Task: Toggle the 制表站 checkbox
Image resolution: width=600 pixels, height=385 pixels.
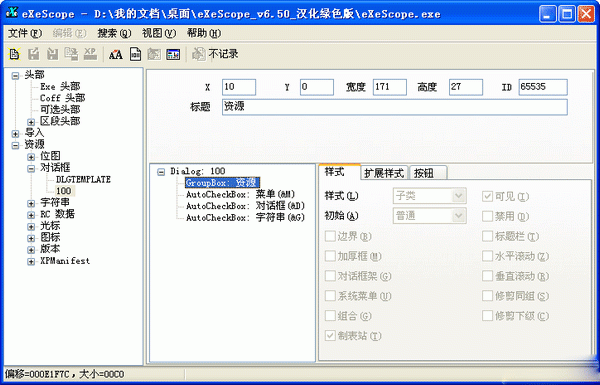Action: pyautogui.click(x=330, y=336)
